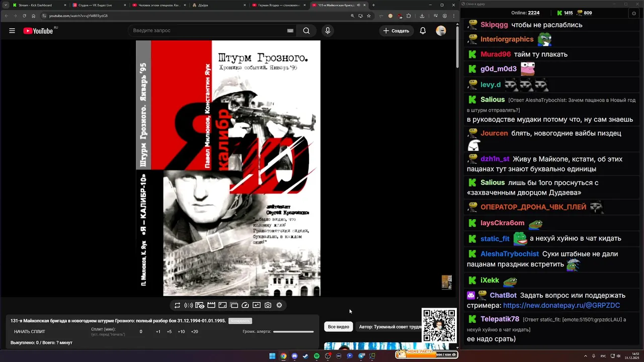Open the YouTube account avatar menu
The height and width of the screenshot is (362, 644).
[x=441, y=31]
